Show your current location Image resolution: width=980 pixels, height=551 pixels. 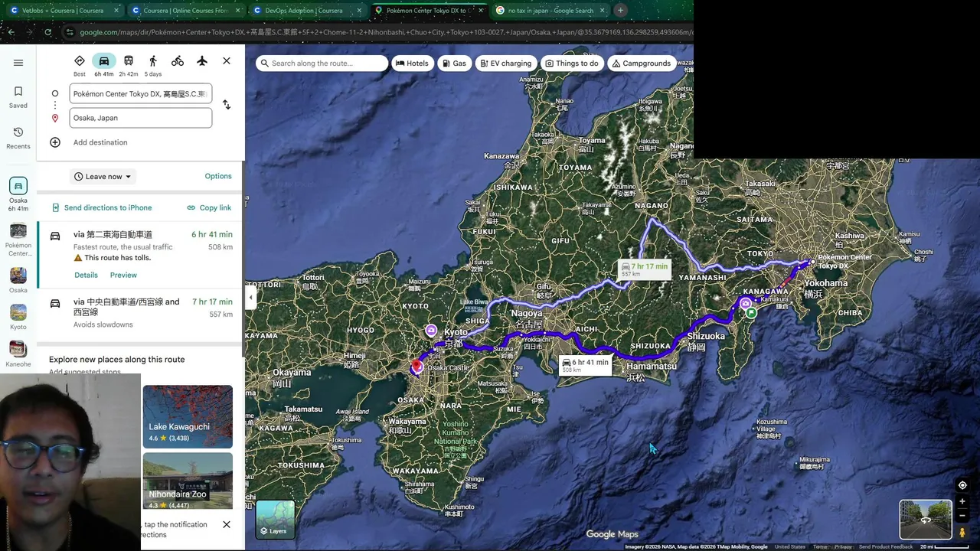tap(962, 485)
